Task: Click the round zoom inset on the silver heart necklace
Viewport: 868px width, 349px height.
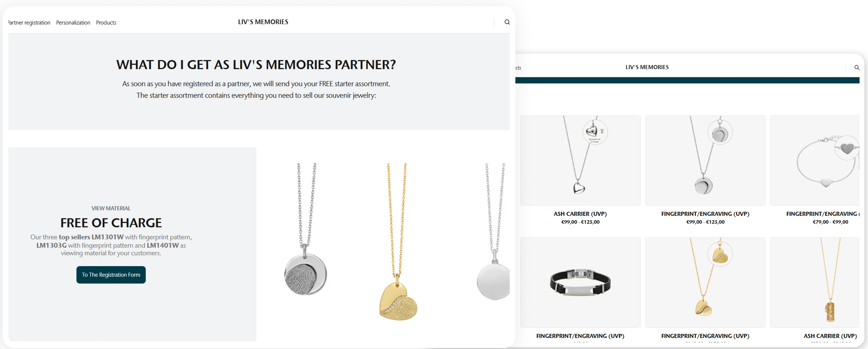Action: tap(595, 132)
